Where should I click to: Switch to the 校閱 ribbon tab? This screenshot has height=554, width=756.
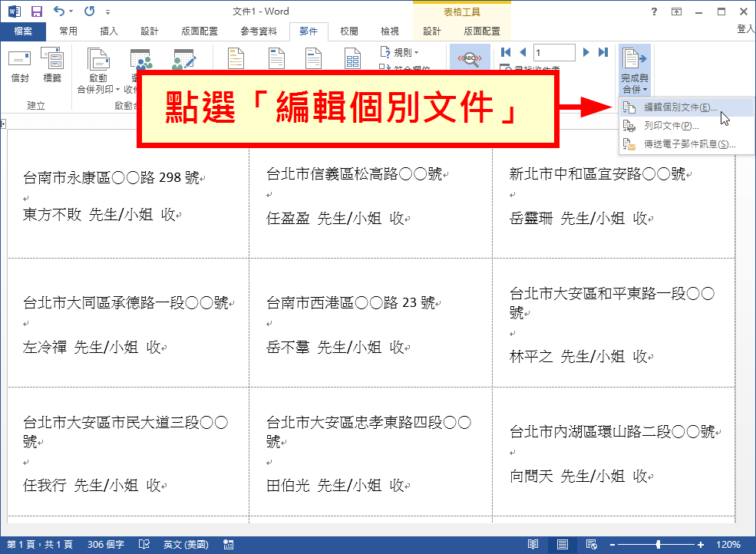click(348, 31)
